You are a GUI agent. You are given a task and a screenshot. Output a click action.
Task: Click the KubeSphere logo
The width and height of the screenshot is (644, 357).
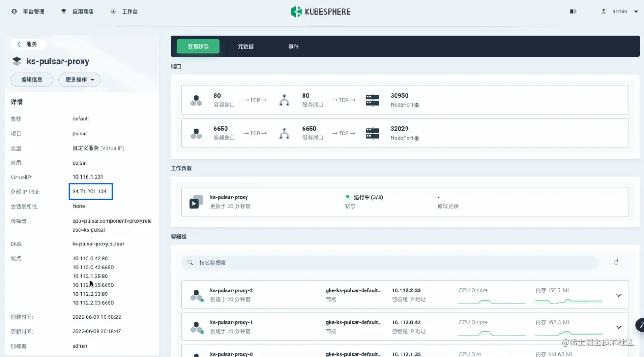point(321,12)
